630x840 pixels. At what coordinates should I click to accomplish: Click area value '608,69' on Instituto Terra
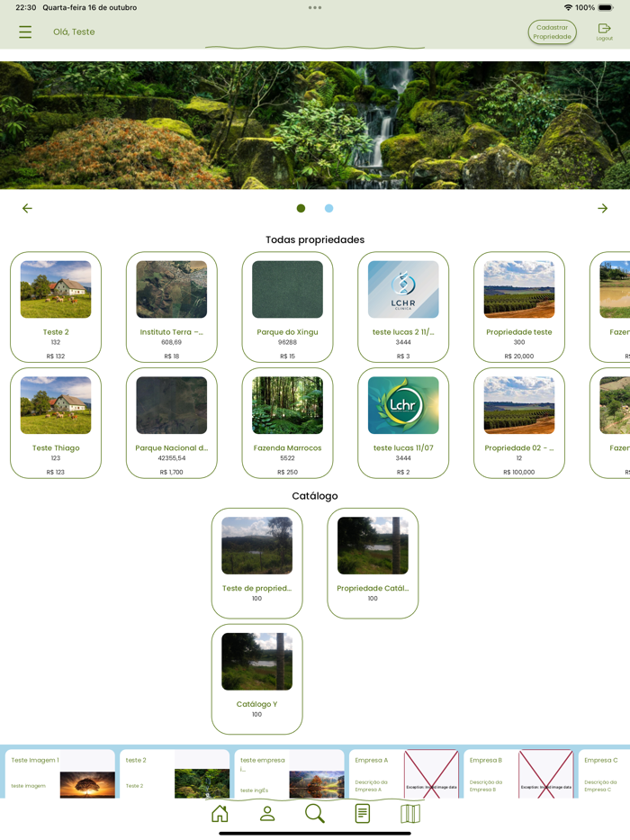pyautogui.click(x=171, y=342)
